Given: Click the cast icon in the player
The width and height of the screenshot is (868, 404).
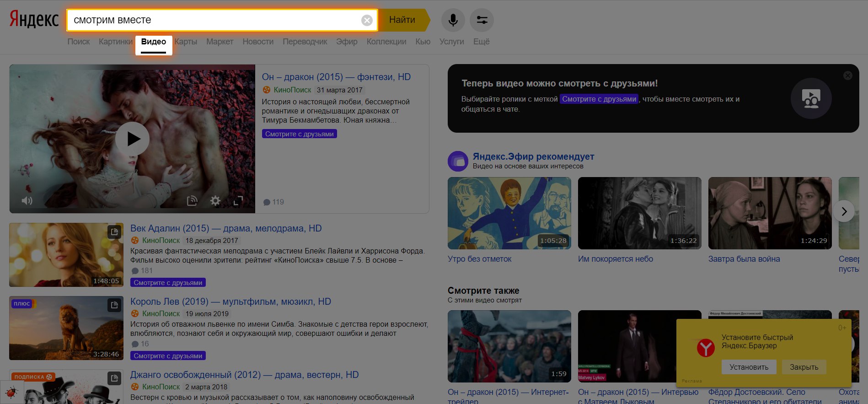Looking at the screenshot, I should pyautogui.click(x=192, y=200).
